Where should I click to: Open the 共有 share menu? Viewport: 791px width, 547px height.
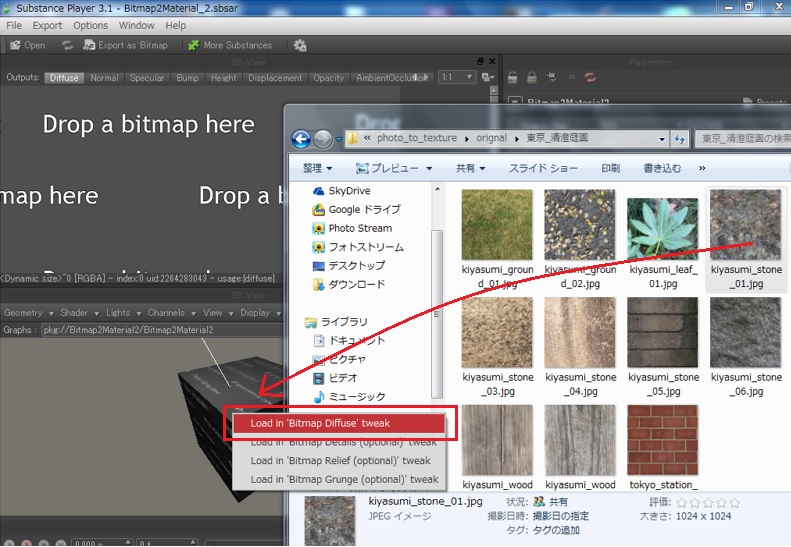point(470,168)
